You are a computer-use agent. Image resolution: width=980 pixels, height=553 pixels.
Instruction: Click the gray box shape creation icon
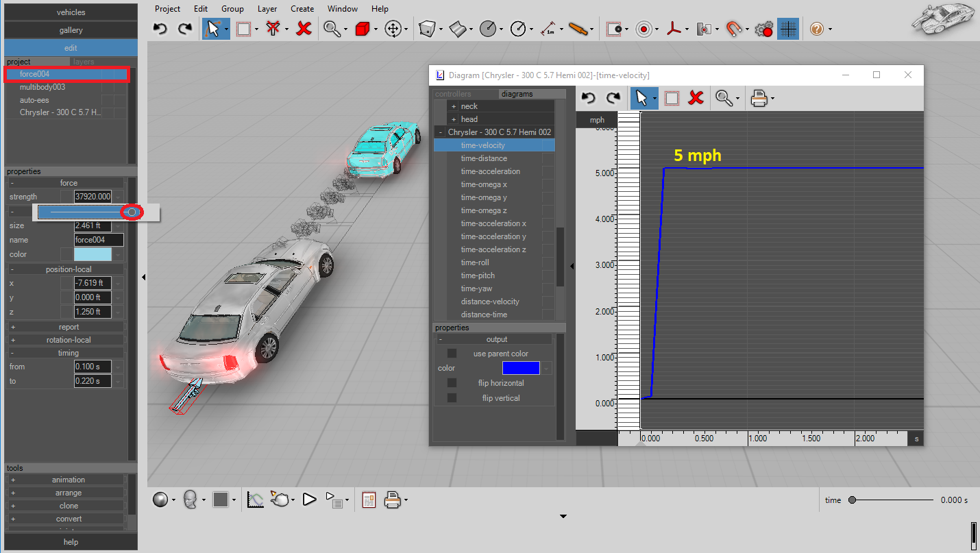pyautogui.click(x=427, y=29)
